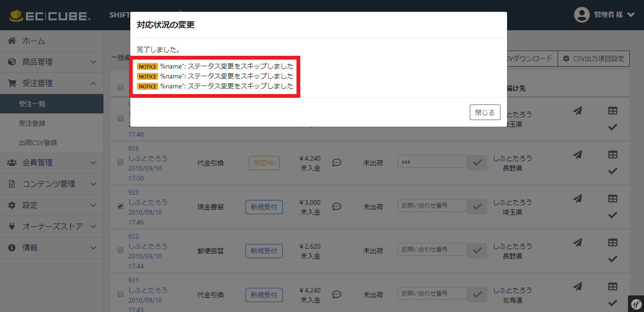644x312 pixels.
Task: Confirm tracking number with checkmark for order 931
Action: (477, 295)
